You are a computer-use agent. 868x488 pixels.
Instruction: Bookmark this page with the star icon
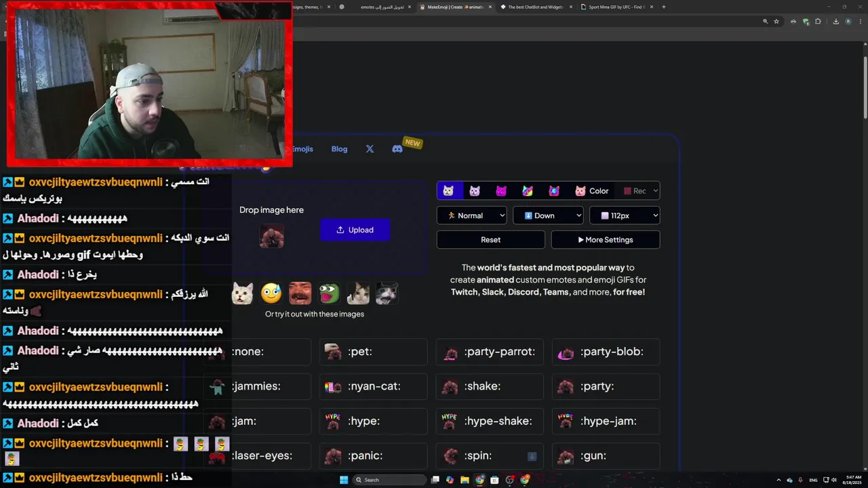(776, 22)
